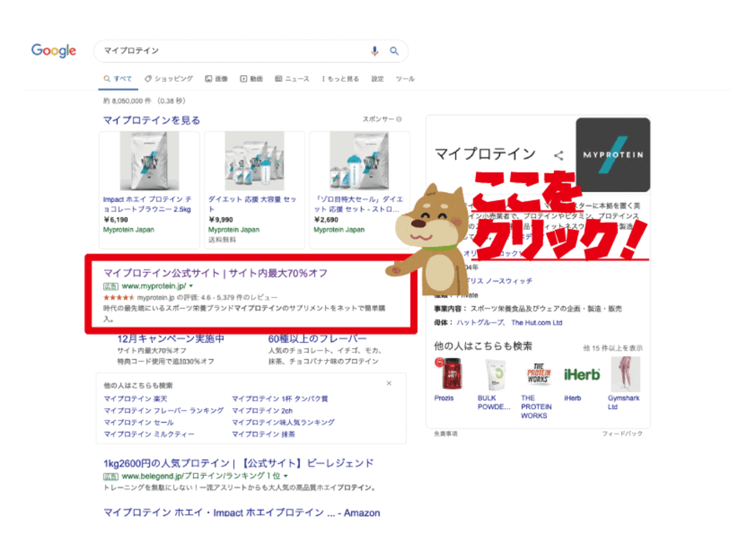Open the マイプロテインを見る shopping heading
The image size is (756, 534).
click(x=152, y=120)
